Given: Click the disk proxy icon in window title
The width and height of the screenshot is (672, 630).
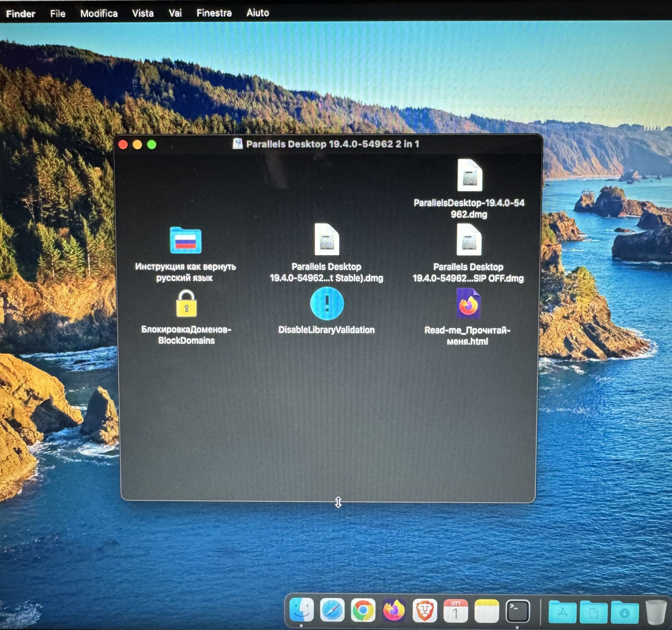Looking at the screenshot, I should pos(238,144).
